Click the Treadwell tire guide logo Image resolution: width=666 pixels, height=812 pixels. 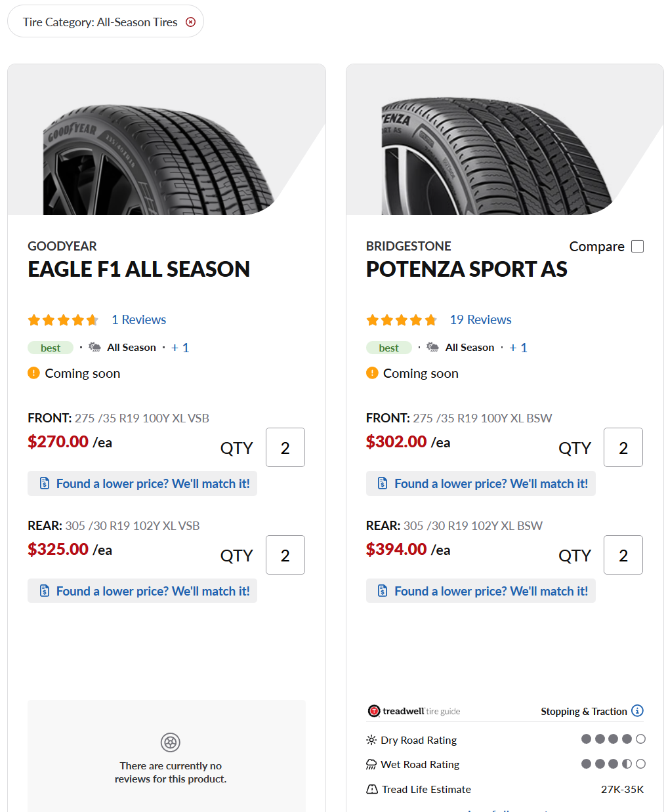414,711
